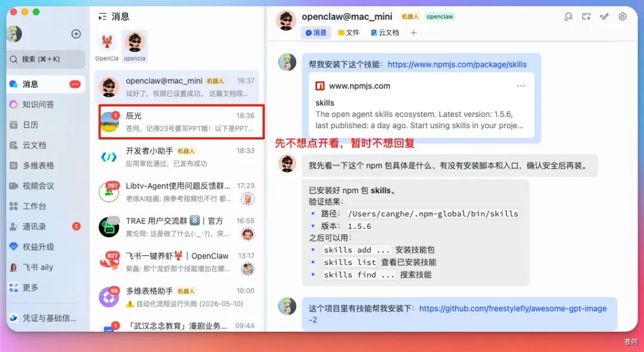Click the add-to-group icon in chat header

(587, 17)
